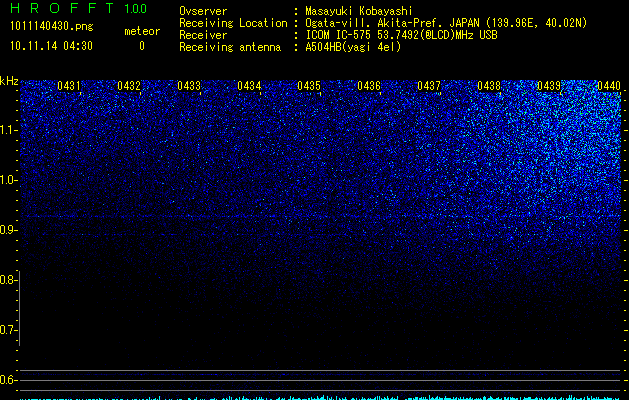Click the Ovserver field label

point(203,11)
